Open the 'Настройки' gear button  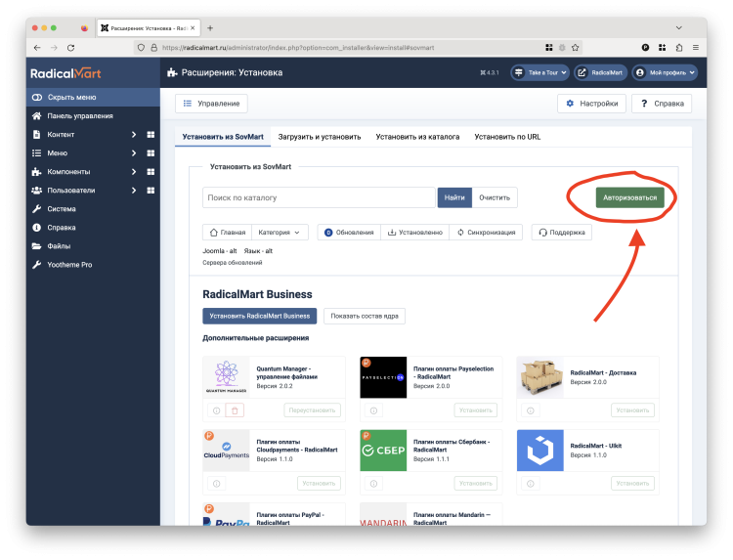tap(591, 104)
